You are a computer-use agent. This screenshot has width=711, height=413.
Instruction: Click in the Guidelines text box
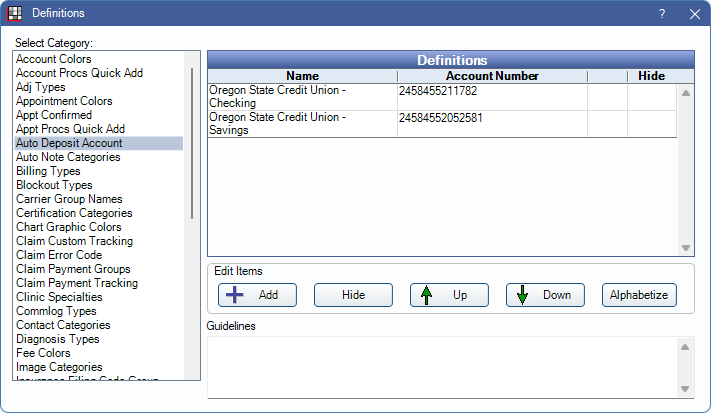pos(440,366)
